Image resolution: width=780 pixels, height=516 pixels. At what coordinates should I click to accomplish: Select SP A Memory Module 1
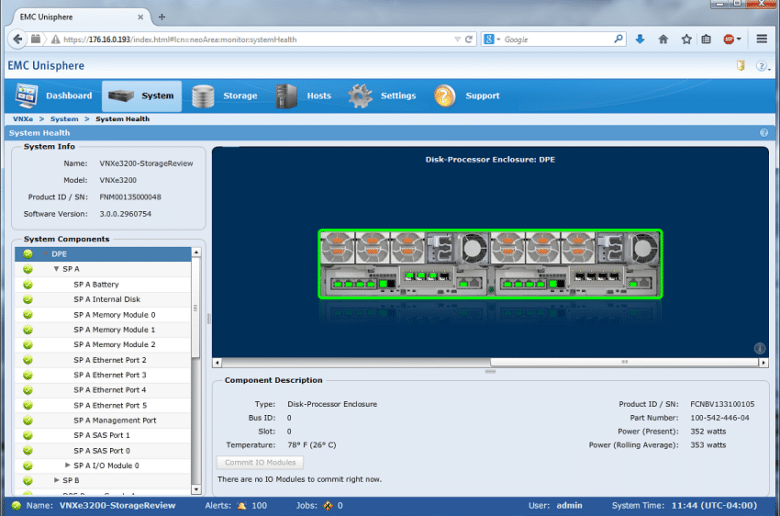pyautogui.click(x=103, y=329)
